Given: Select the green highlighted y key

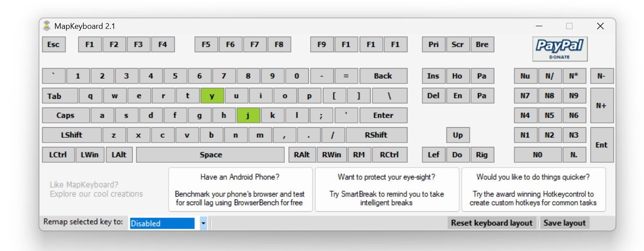Looking at the screenshot, I should click(212, 96).
